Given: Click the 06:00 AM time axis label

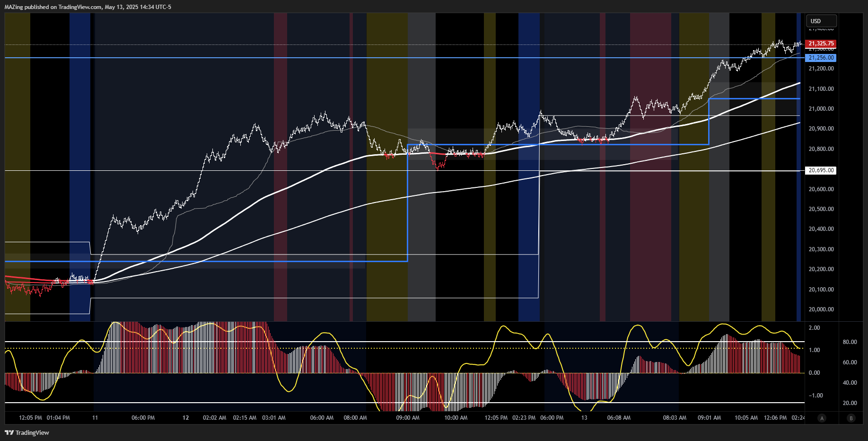Looking at the screenshot, I should pyautogui.click(x=322, y=418).
